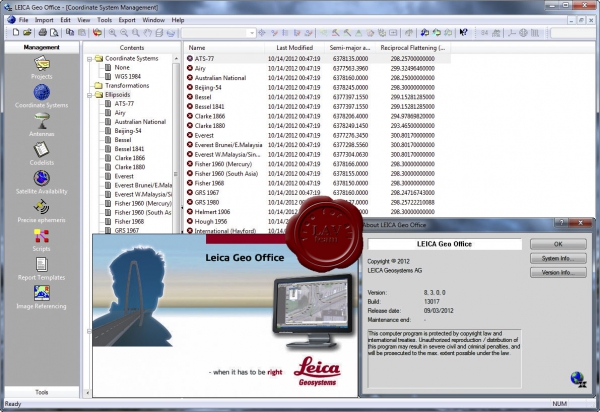The height and width of the screenshot is (412, 600).
Task: Select the None item in the tree
Action: click(122, 67)
